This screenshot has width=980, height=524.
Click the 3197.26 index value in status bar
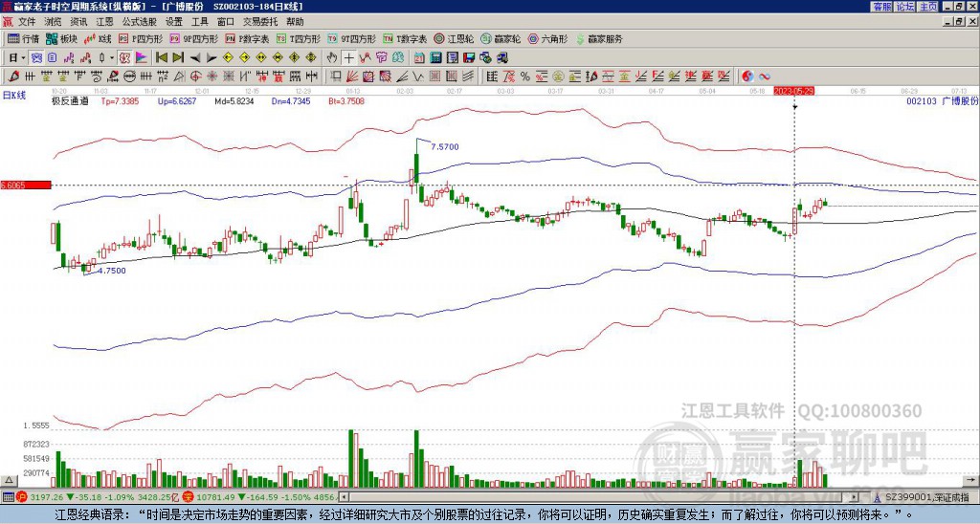click(x=46, y=497)
